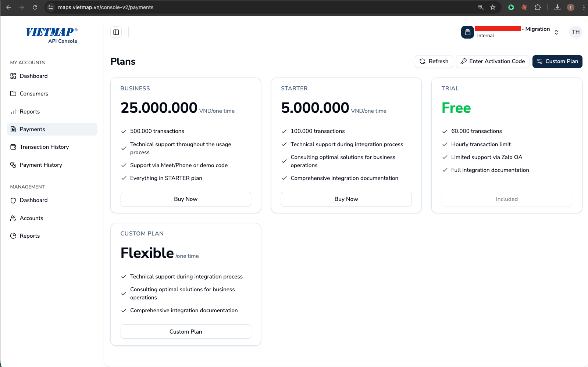Viewport: 588px width, 367px height.
Task: Click the TH user avatar
Action: (x=575, y=32)
